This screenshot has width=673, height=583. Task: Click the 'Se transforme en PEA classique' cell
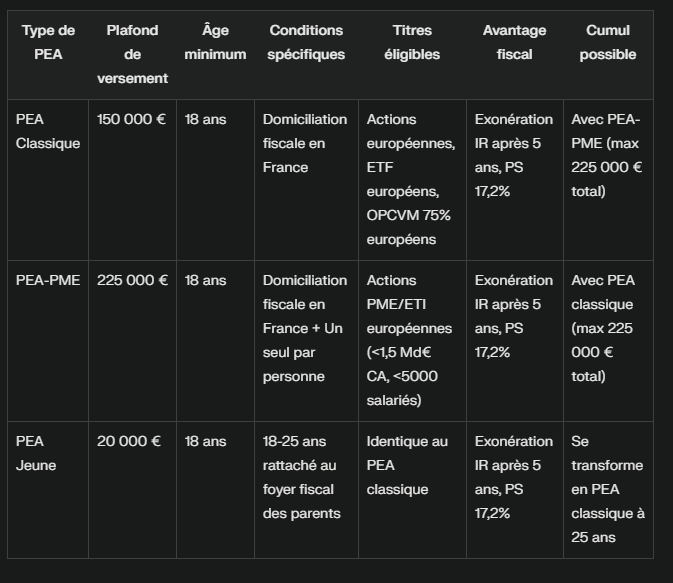tap(608, 490)
